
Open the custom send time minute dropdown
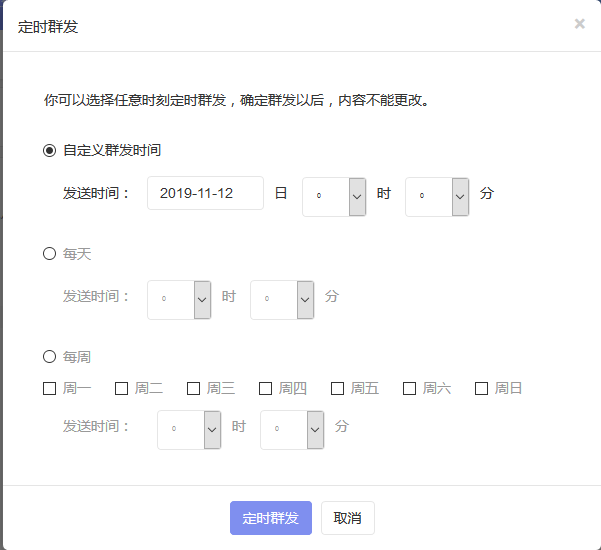(x=437, y=197)
